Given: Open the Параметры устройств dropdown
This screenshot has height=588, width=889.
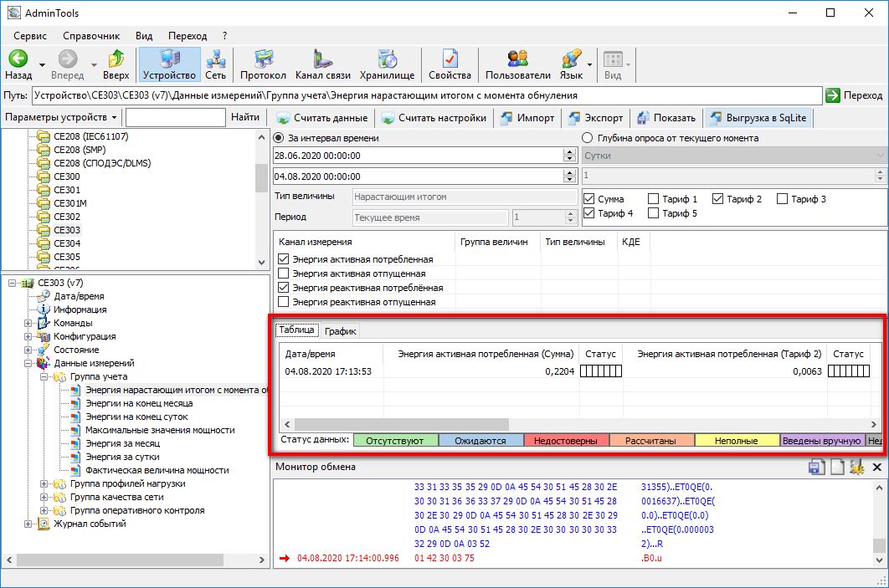Looking at the screenshot, I should [62, 118].
